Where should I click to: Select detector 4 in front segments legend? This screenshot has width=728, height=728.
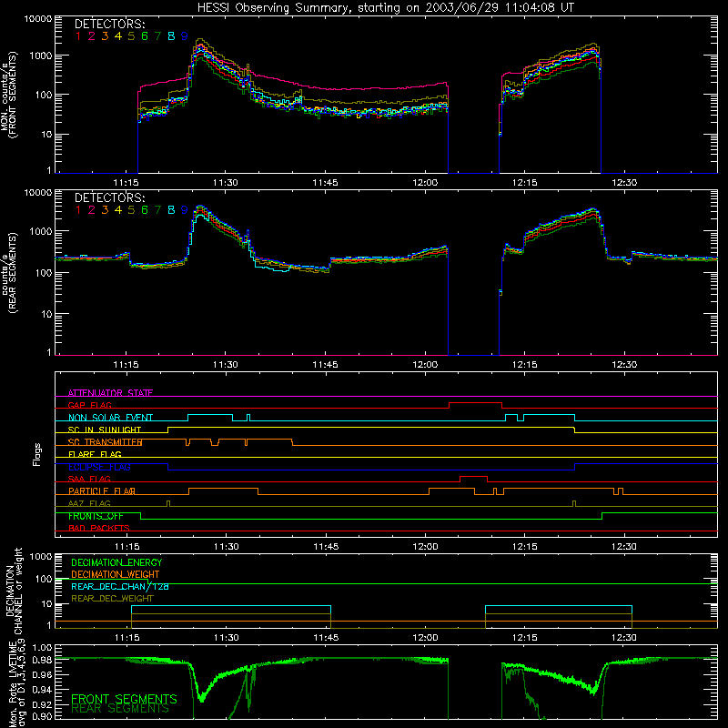(x=118, y=36)
